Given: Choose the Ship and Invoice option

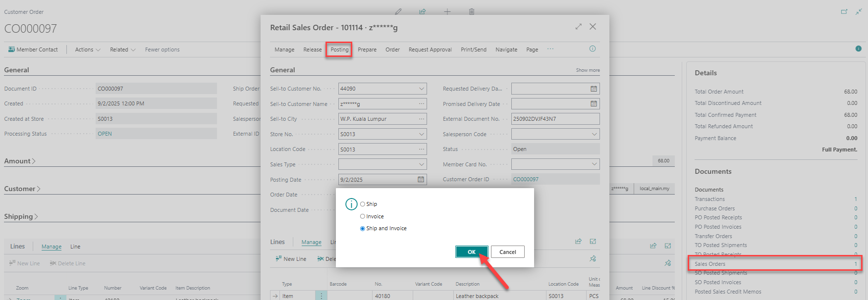Looking at the screenshot, I should [363, 229].
